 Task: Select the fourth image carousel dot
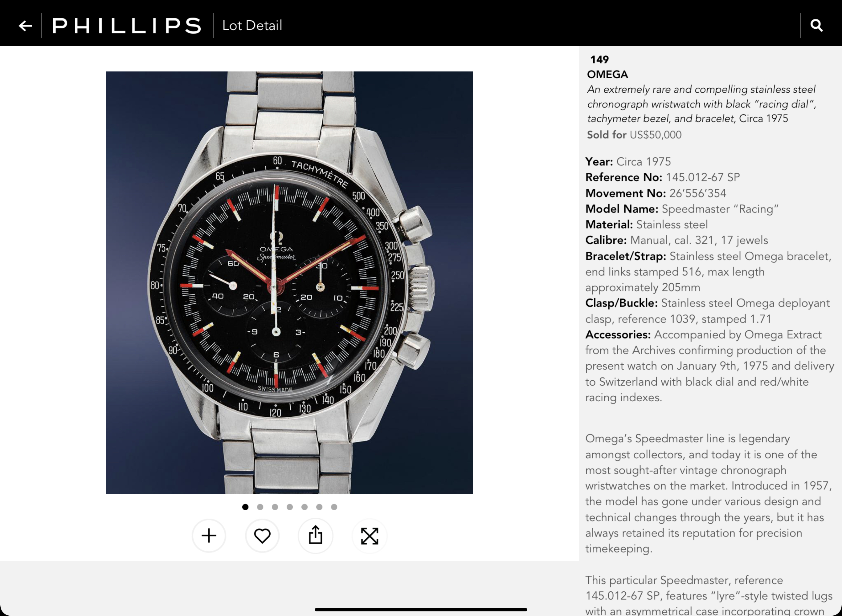pos(290,507)
